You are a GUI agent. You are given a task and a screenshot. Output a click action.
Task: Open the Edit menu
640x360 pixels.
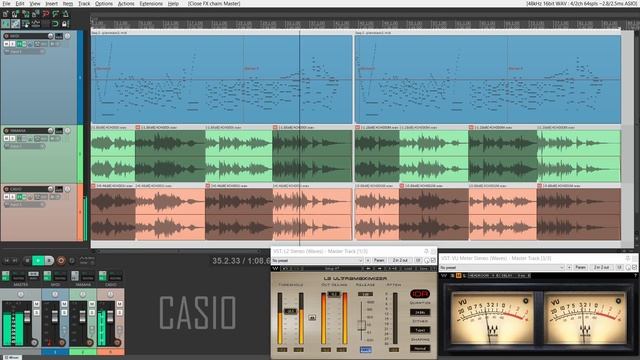pyautogui.click(x=20, y=3)
